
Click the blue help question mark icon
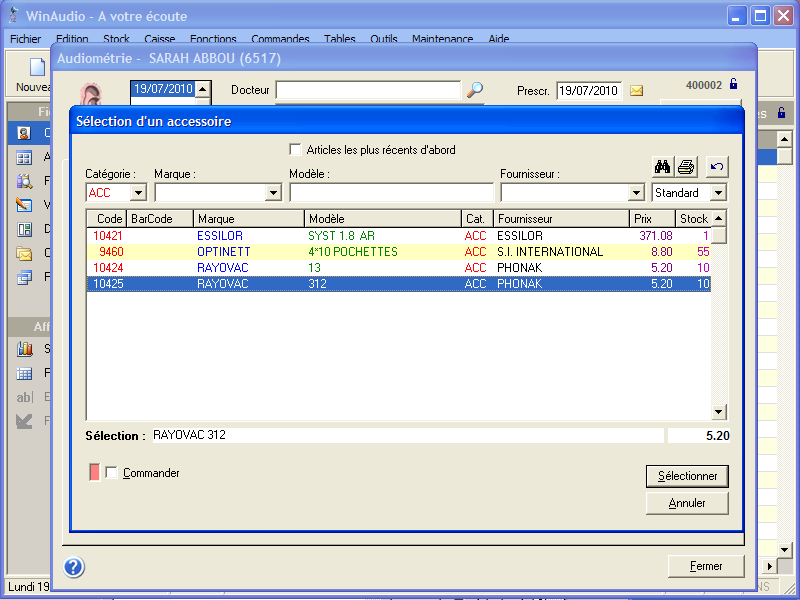(x=73, y=567)
